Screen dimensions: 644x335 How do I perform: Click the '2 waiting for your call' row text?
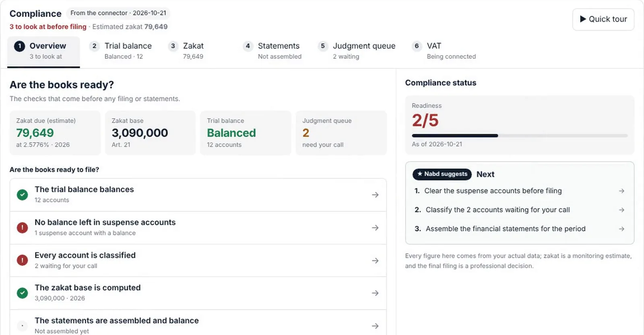pyautogui.click(x=66, y=266)
